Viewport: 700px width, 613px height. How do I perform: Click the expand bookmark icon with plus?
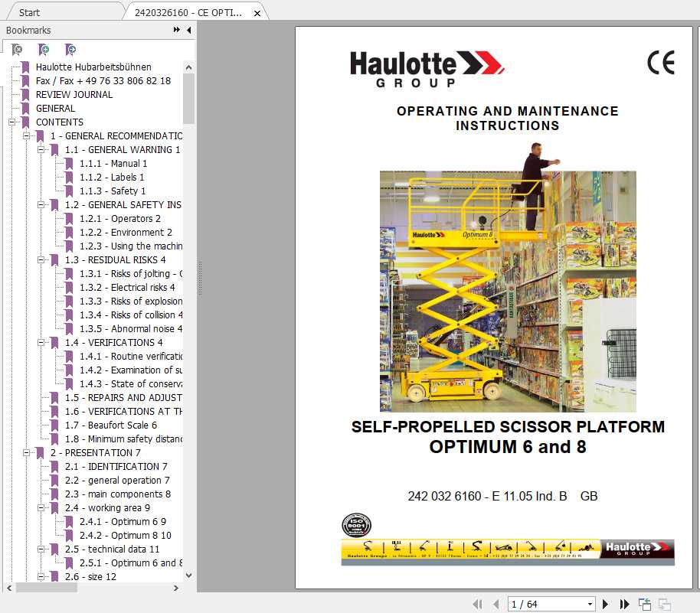click(x=44, y=49)
